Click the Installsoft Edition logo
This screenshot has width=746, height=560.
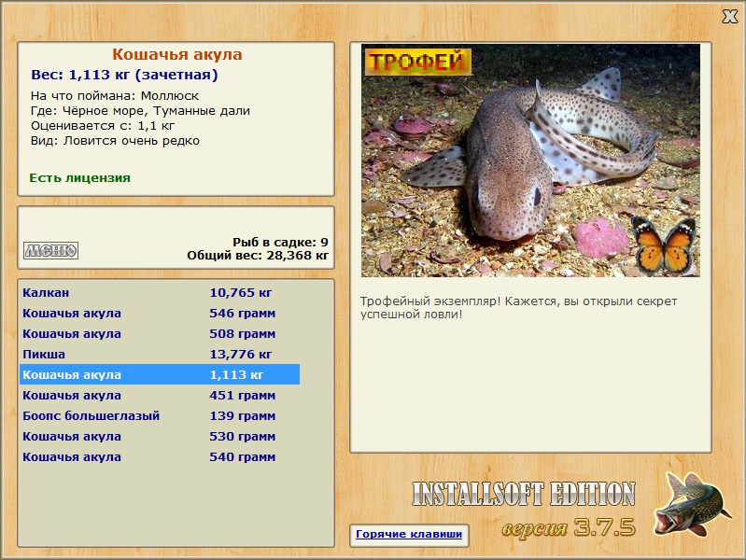point(524,494)
